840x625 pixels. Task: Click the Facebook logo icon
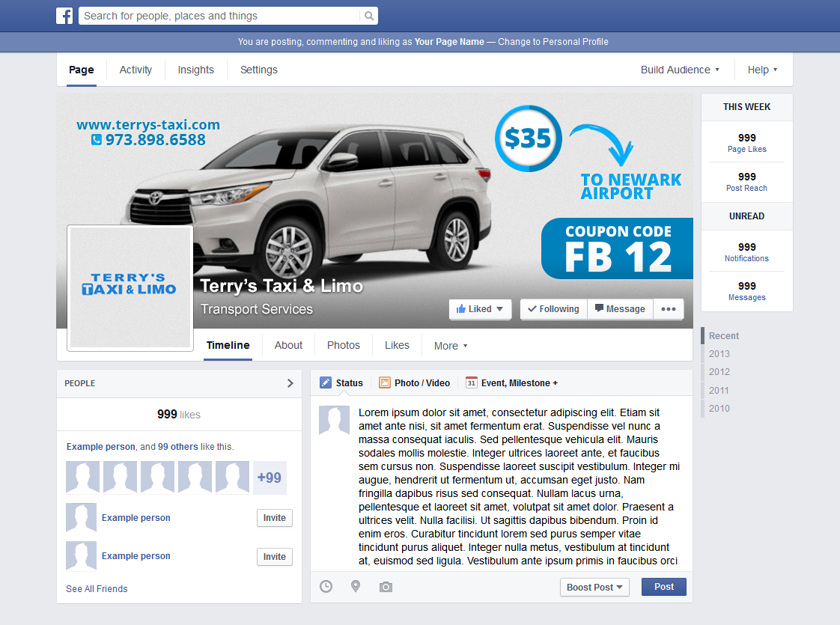pyautogui.click(x=64, y=16)
